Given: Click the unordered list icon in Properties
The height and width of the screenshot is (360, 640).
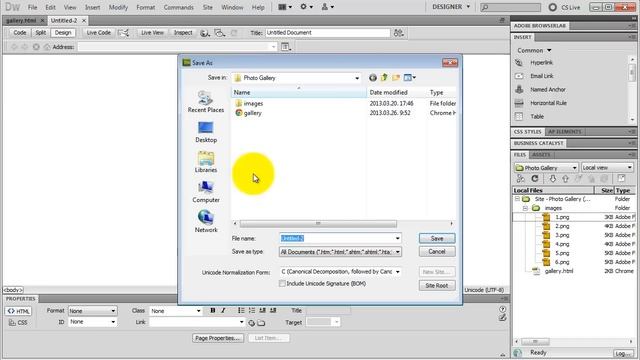Looking at the screenshot, I should coord(241,311).
